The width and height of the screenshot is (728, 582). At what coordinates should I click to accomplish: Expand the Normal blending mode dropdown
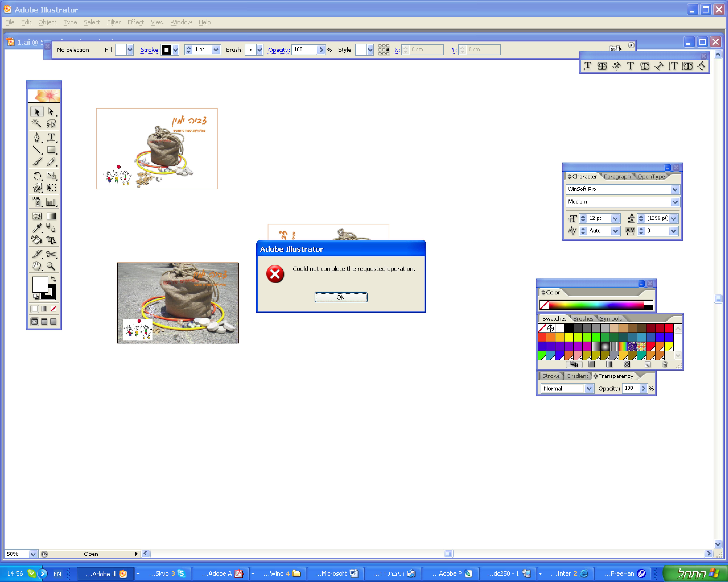coord(589,388)
